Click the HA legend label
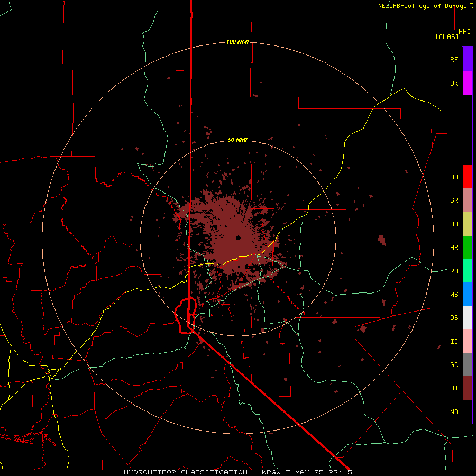The height and width of the screenshot is (476, 476). pyautogui.click(x=454, y=177)
